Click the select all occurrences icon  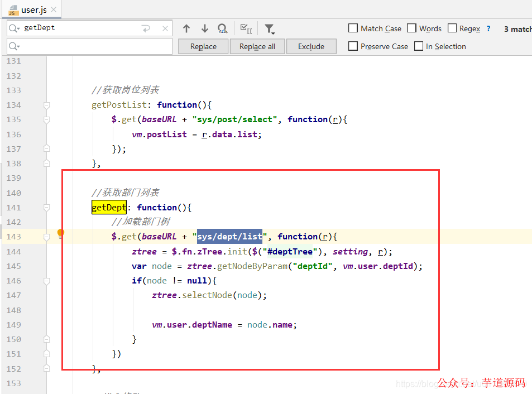pyautogui.click(x=246, y=28)
